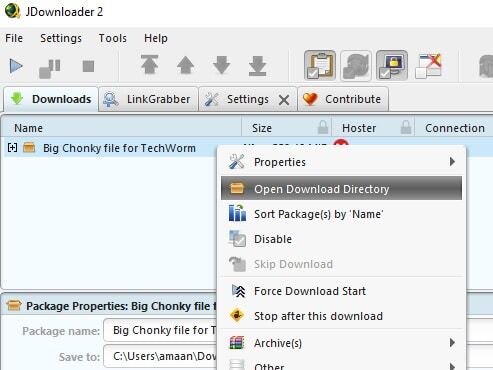This screenshot has width=493, height=370.
Task: Open Properties submenu in context menu
Action: (x=341, y=162)
